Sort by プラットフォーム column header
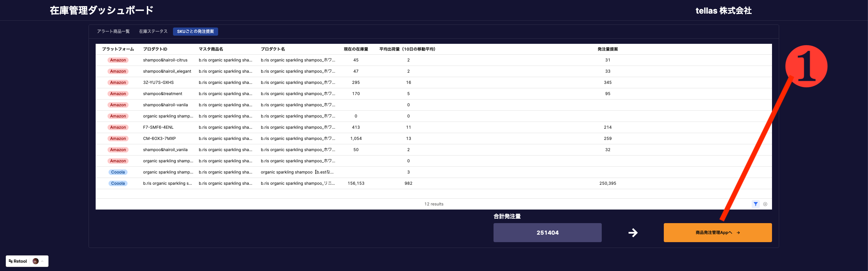 (118, 49)
